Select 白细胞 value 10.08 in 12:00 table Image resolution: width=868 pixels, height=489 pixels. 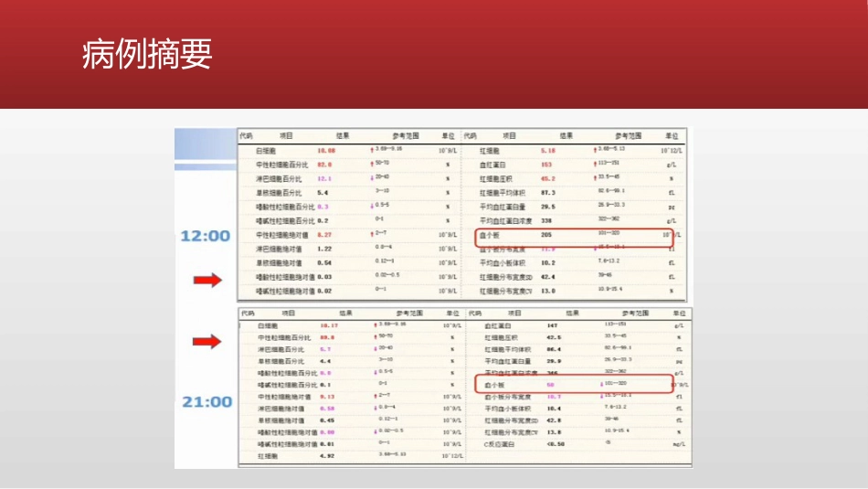coord(326,151)
